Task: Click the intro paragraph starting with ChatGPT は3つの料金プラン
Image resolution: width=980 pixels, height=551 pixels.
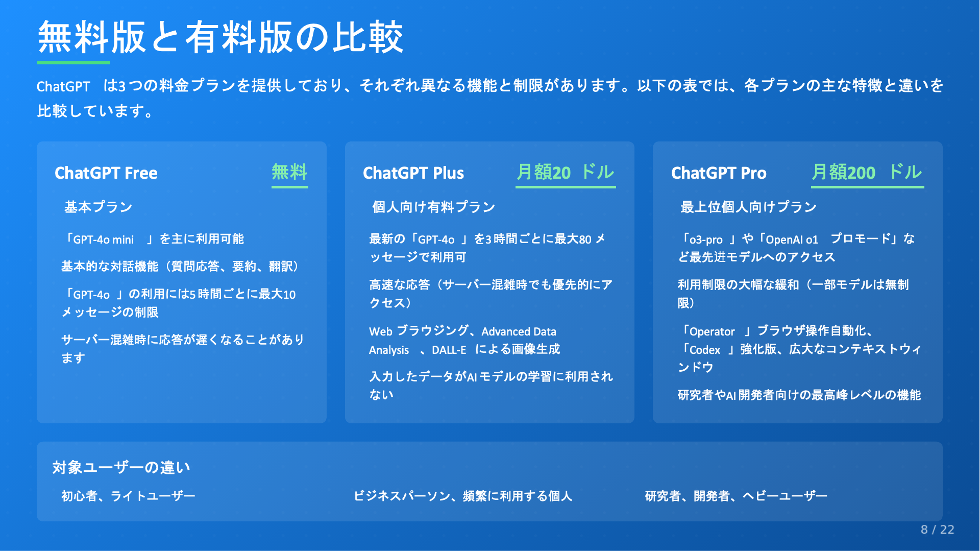Action: pos(490,98)
